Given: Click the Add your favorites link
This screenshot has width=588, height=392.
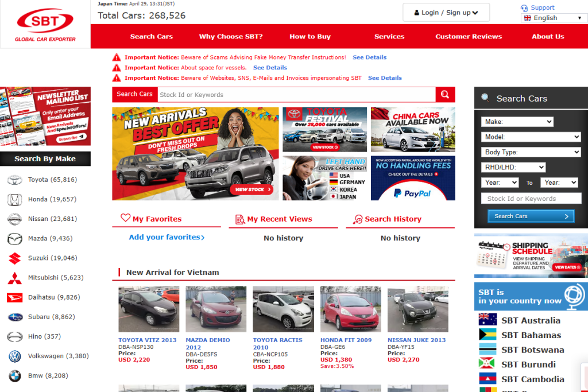Looking at the screenshot, I should 167,237.
